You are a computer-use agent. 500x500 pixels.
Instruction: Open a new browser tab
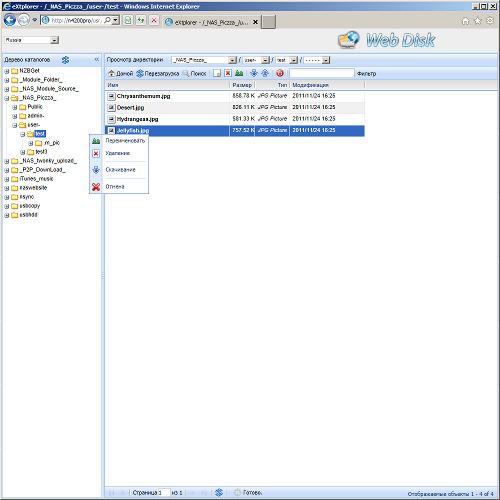click(268, 22)
